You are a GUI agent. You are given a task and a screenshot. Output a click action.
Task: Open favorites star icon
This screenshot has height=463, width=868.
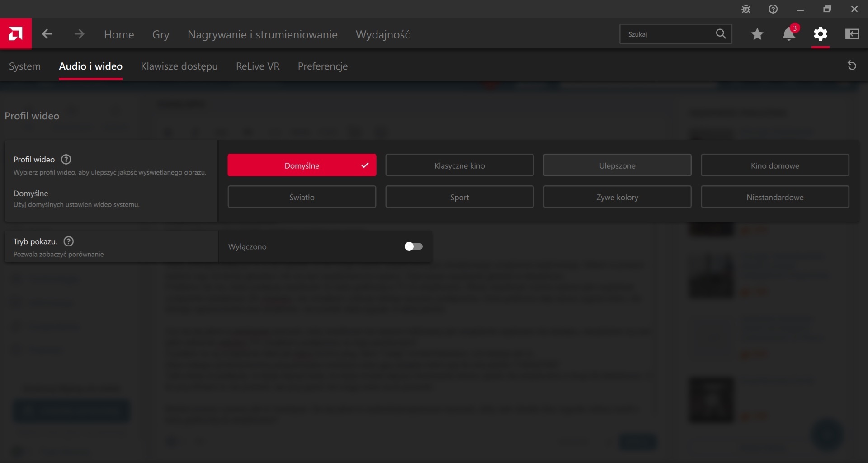tap(757, 34)
